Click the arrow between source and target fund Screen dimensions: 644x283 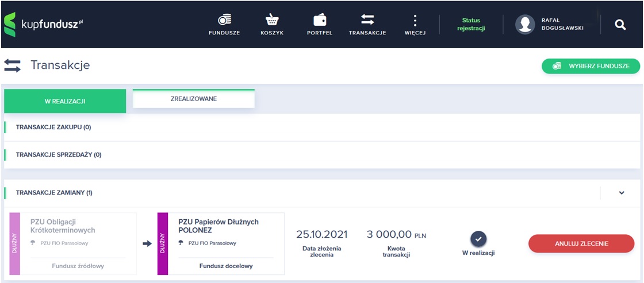click(x=147, y=243)
